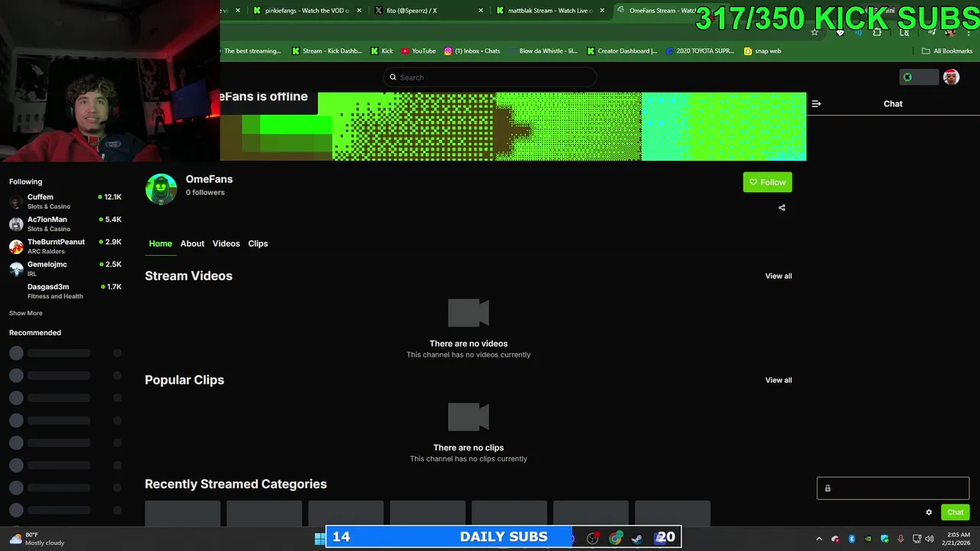The image size is (980, 551).
Task: Follow the OmeFans channel
Action: coord(767,182)
